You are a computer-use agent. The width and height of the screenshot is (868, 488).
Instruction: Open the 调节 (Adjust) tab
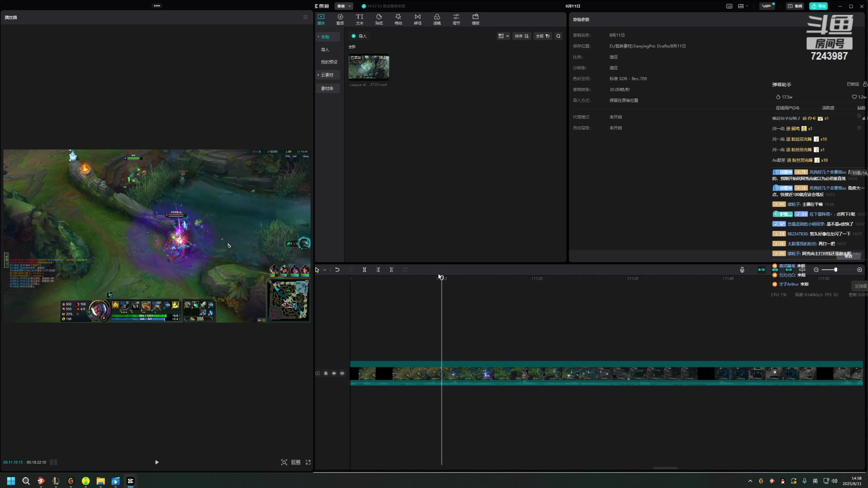(456, 19)
